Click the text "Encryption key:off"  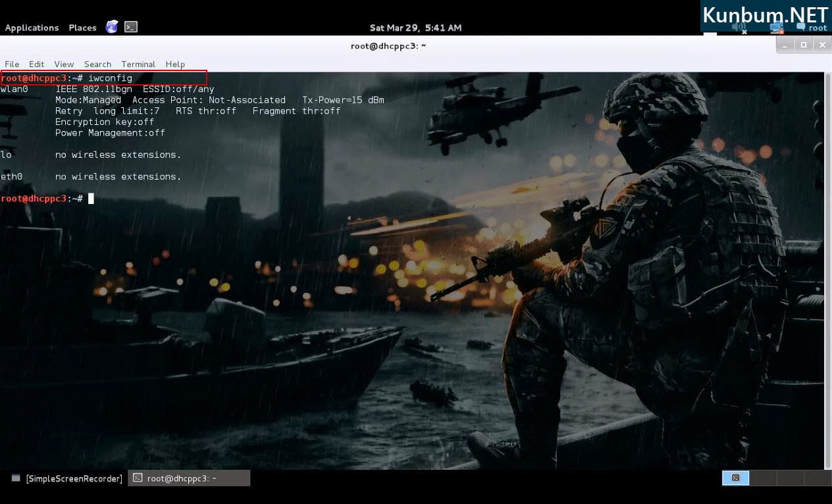point(105,122)
